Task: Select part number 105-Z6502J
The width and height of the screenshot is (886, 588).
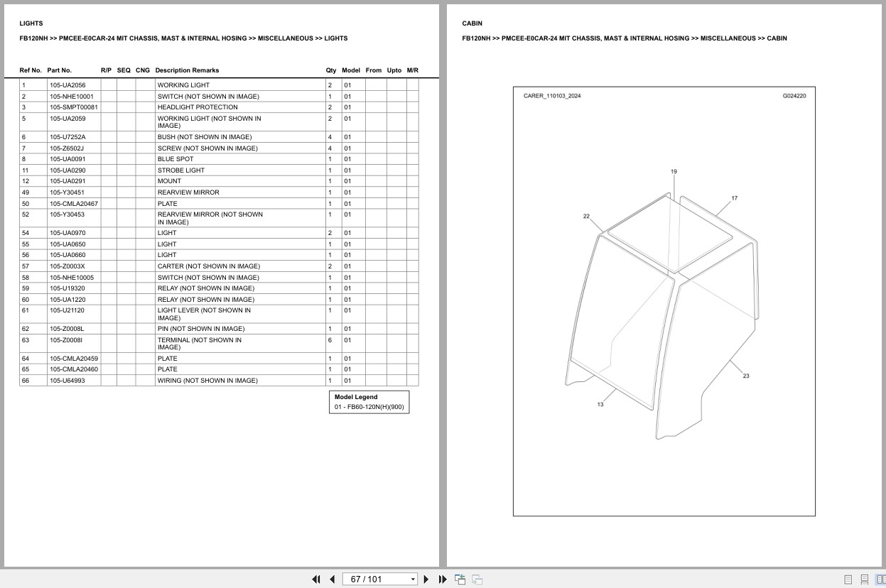Action: point(67,148)
